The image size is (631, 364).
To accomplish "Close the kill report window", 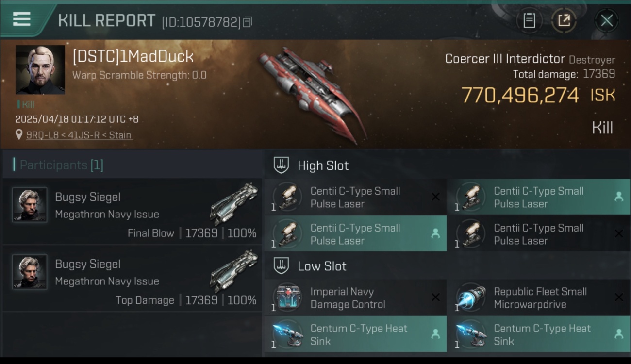I will (606, 20).
